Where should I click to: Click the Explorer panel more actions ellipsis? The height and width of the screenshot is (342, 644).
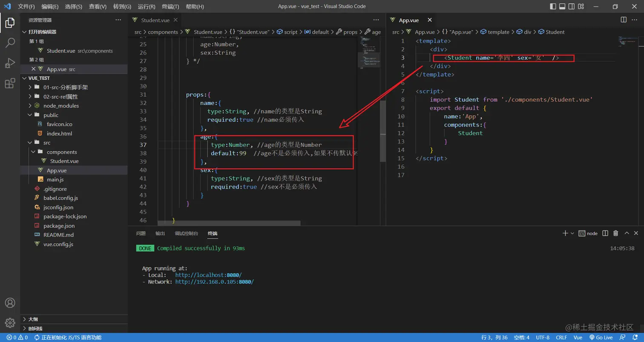(x=118, y=20)
